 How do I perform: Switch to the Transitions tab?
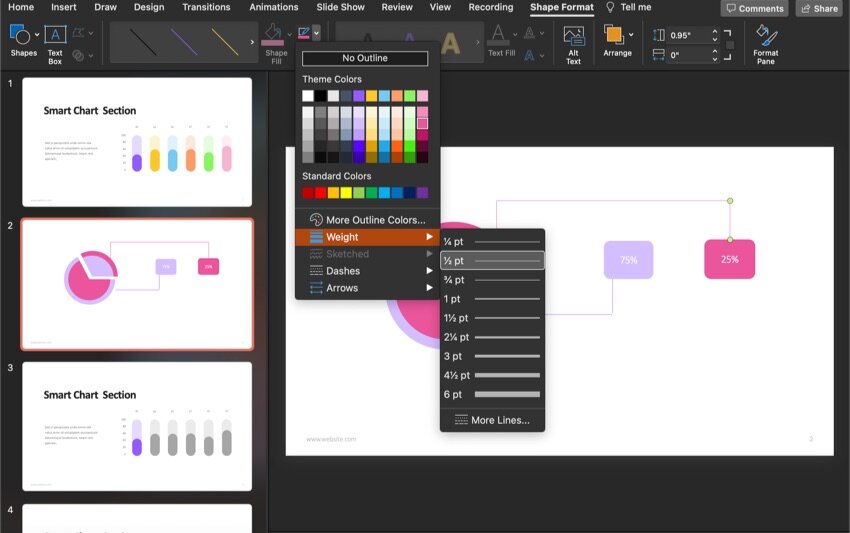(206, 7)
